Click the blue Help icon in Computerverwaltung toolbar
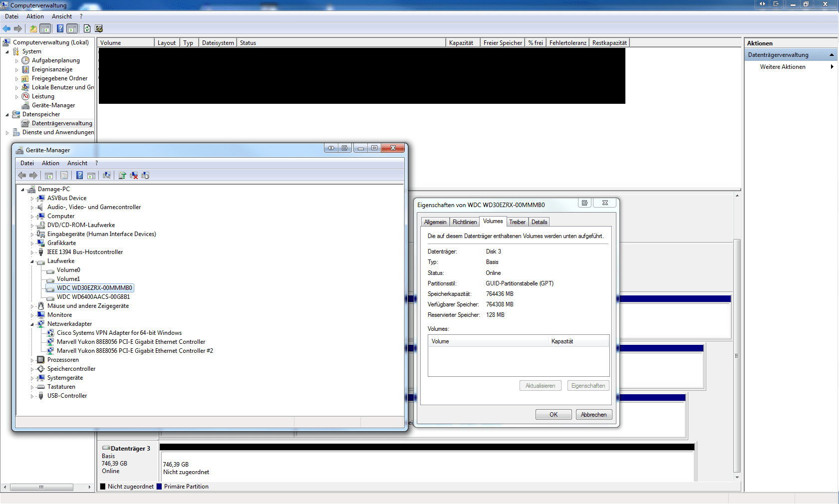 [x=60, y=29]
